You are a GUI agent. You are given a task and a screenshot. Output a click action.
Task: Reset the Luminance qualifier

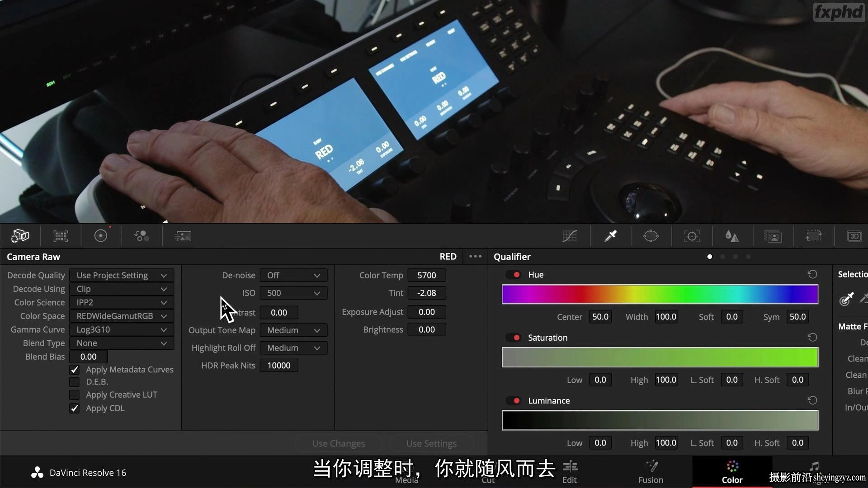[x=812, y=400]
